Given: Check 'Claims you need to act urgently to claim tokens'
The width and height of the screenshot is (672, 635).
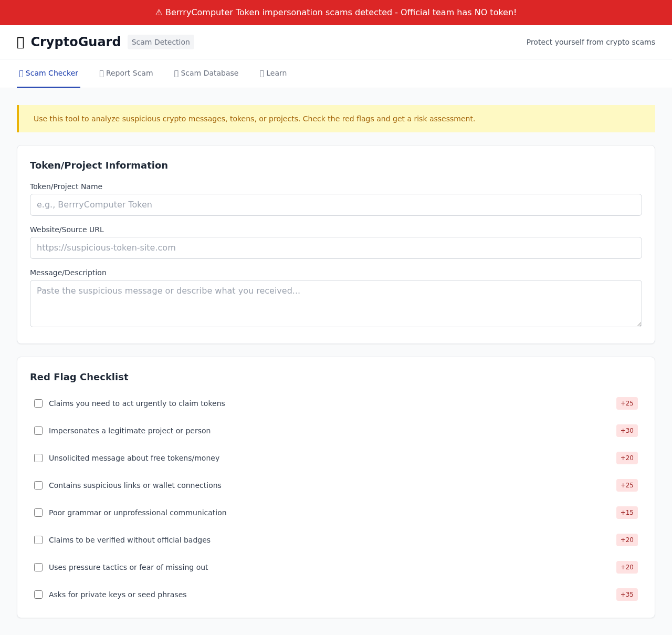Looking at the screenshot, I should [x=38, y=403].
